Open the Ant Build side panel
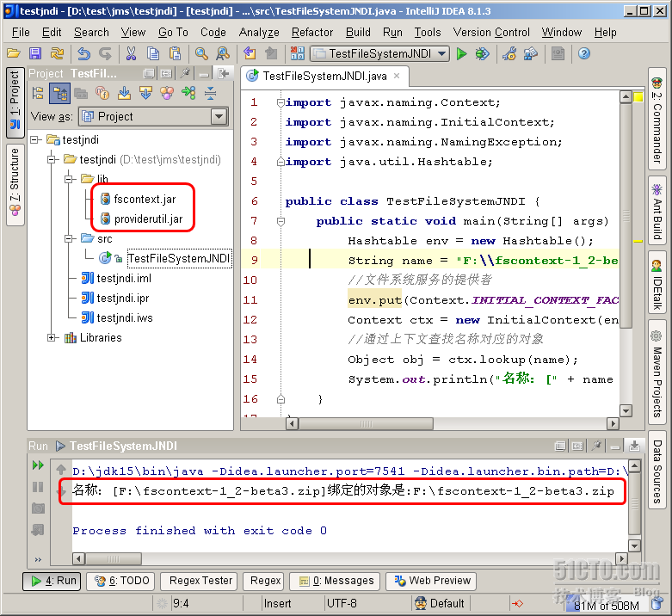The height and width of the screenshot is (616, 672). 657,210
